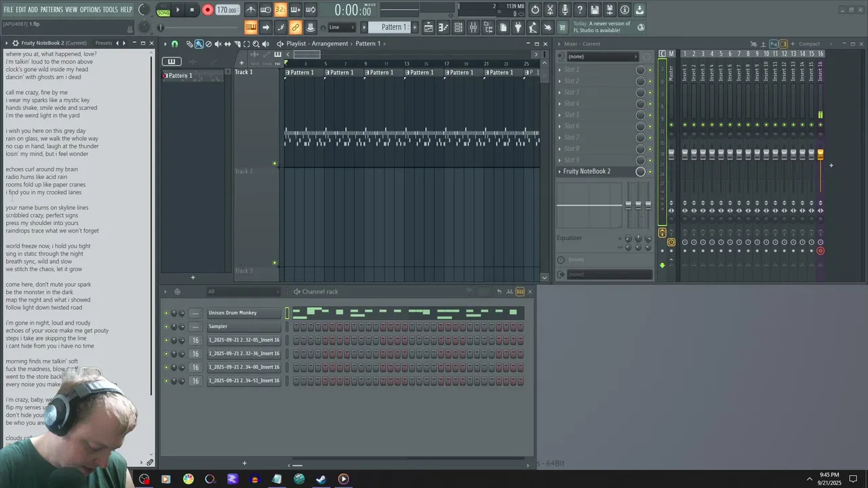Click the Stop transport button
Image resolution: width=868 pixels, height=488 pixels.
192,10
